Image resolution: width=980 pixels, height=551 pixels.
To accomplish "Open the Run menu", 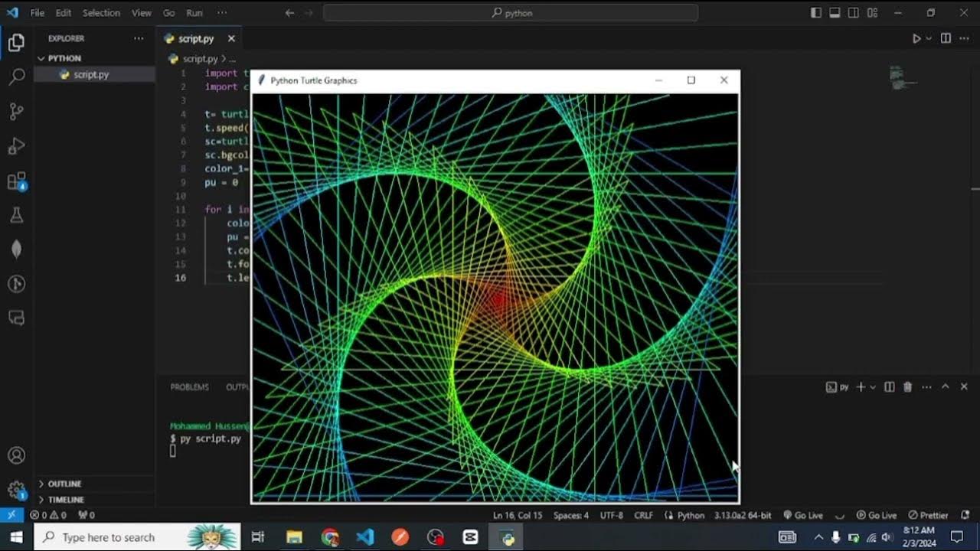I will coord(194,13).
